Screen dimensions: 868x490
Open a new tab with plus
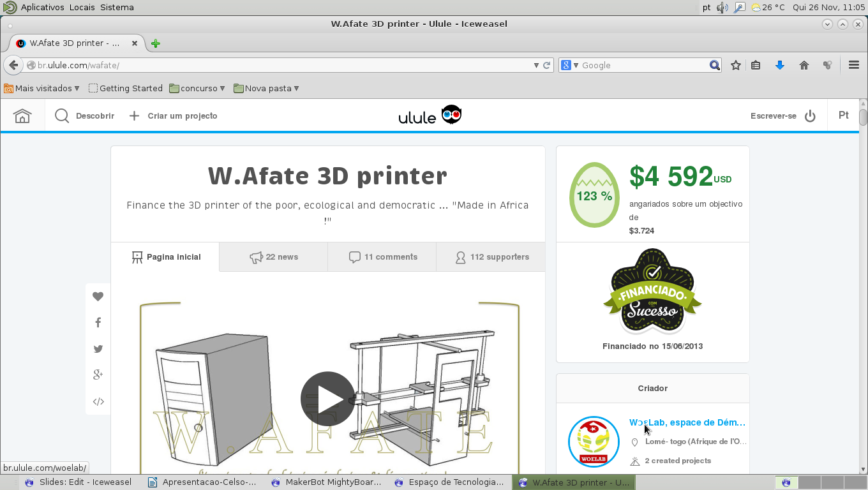click(x=155, y=43)
